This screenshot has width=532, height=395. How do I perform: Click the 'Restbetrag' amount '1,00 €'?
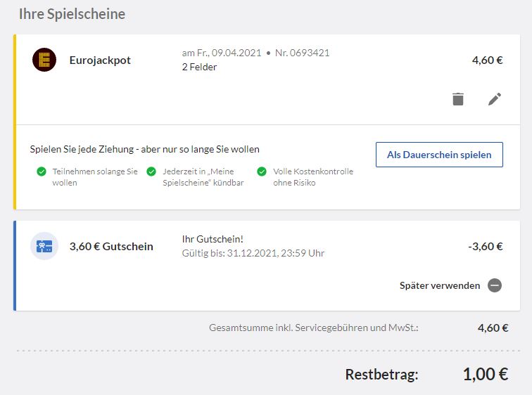pyautogui.click(x=485, y=374)
